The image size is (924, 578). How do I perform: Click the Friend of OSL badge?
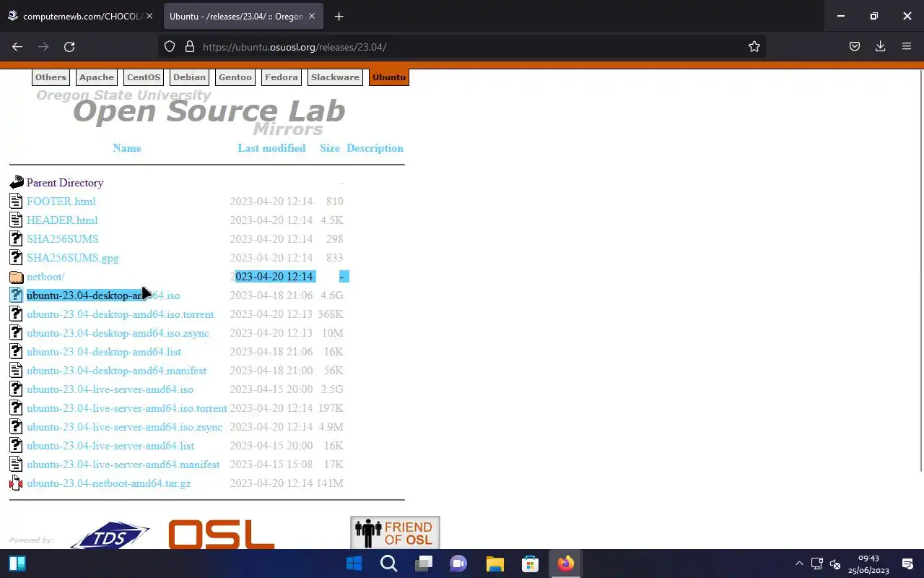395,532
